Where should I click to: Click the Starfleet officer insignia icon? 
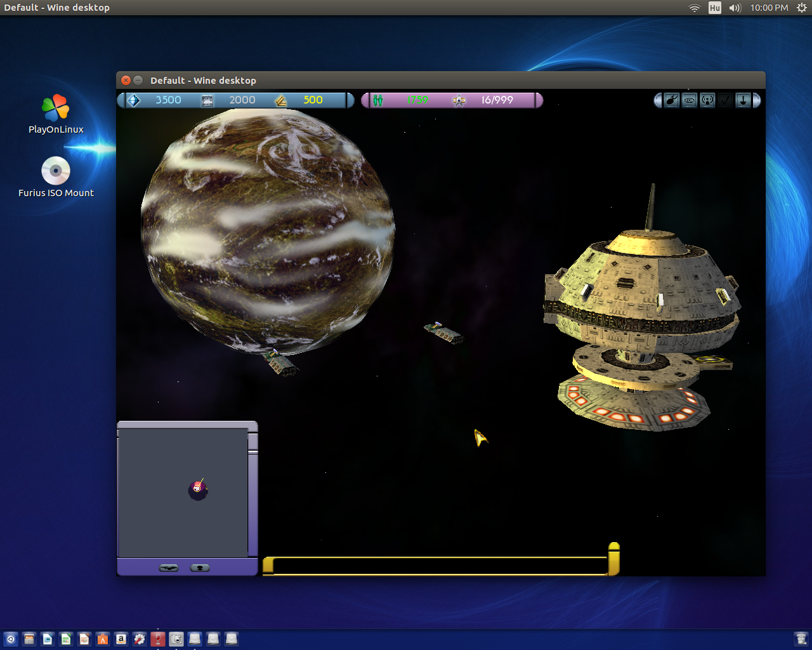click(x=459, y=100)
